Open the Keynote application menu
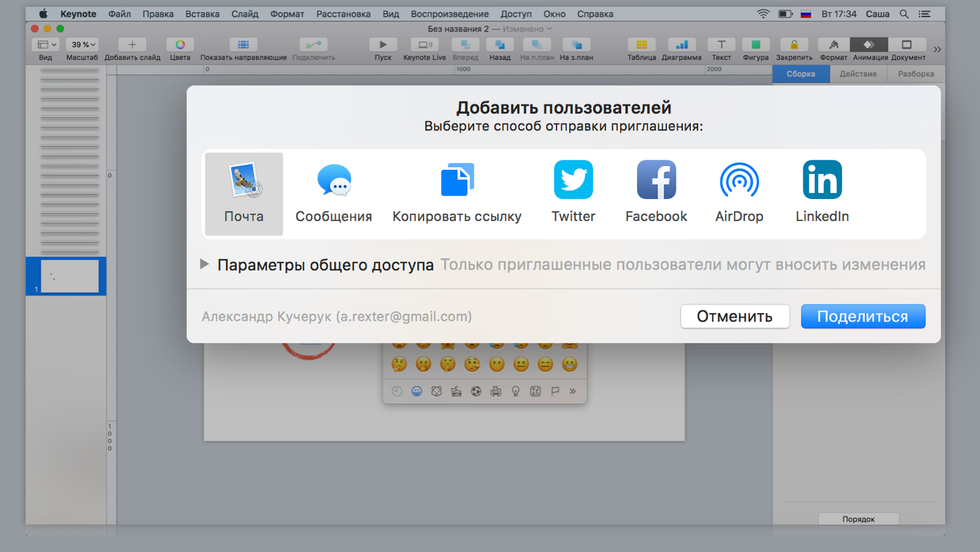This screenshot has width=980, height=552. (78, 14)
